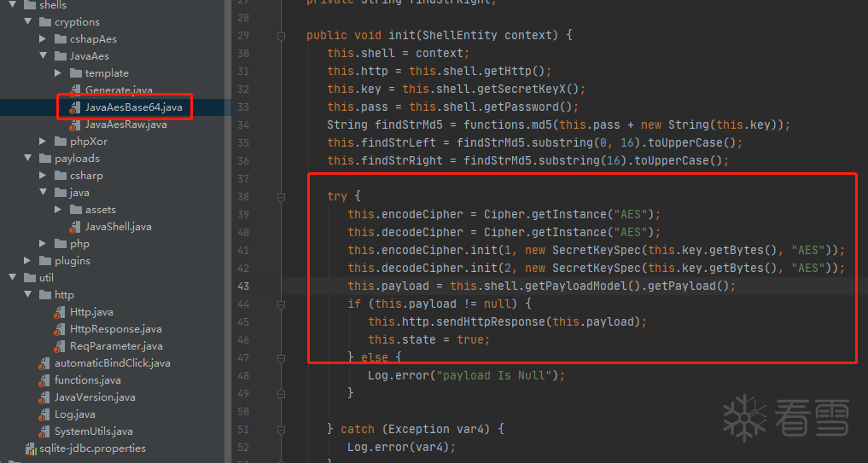Open sqlite-jdbc.properties in the tree
The height and width of the screenshot is (463, 868).
[92, 449]
